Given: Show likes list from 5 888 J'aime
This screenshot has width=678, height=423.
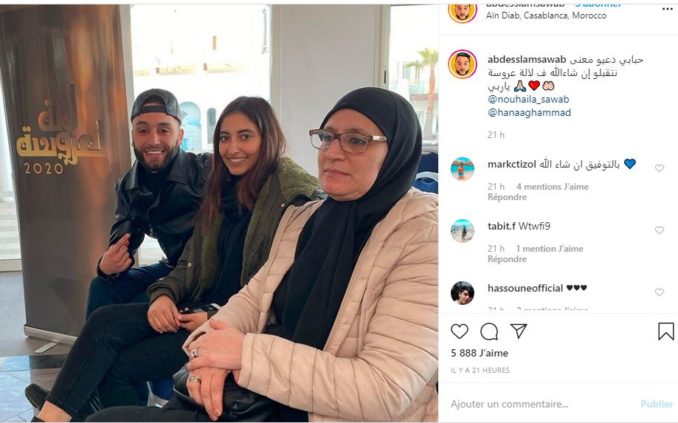Looking at the screenshot, I should point(479,353).
